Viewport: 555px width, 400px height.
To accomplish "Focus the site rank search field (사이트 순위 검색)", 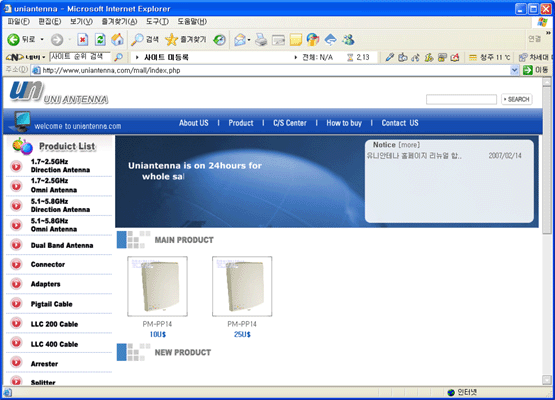I will [80, 57].
